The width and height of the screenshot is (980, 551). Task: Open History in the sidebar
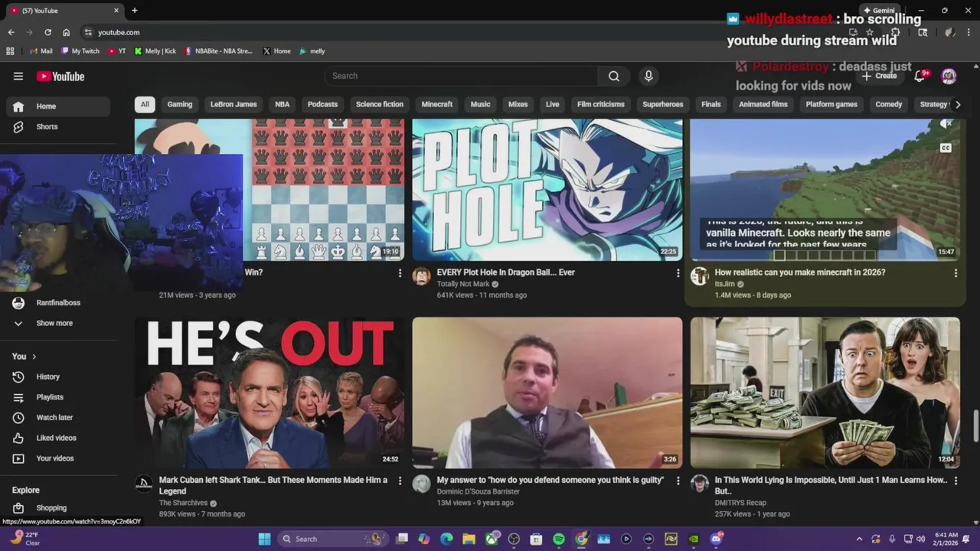(x=58, y=377)
